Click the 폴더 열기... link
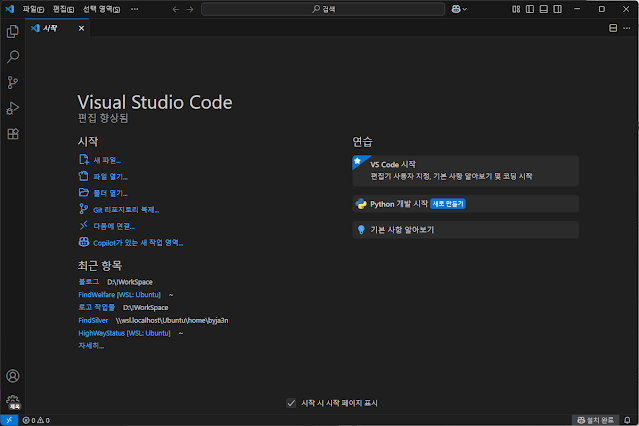Image resolution: width=639 pixels, height=426 pixels. click(x=110, y=193)
